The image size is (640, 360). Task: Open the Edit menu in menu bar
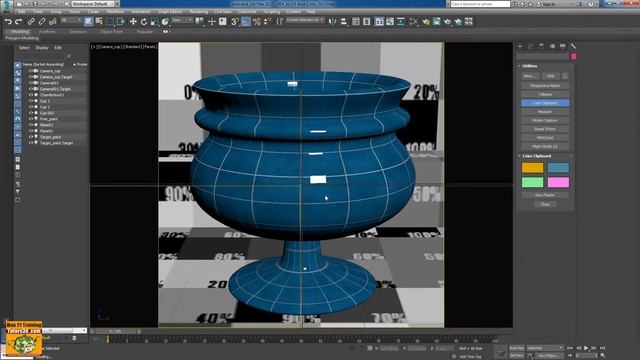click(21, 12)
